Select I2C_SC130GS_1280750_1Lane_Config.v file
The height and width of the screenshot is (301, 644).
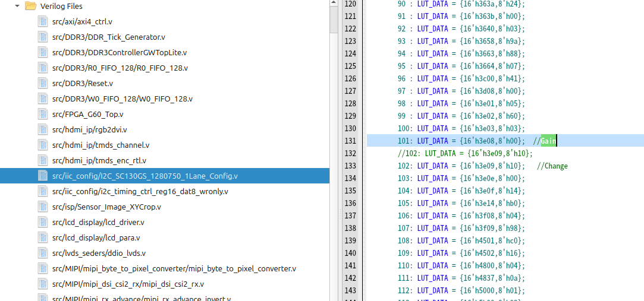(145, 176)
